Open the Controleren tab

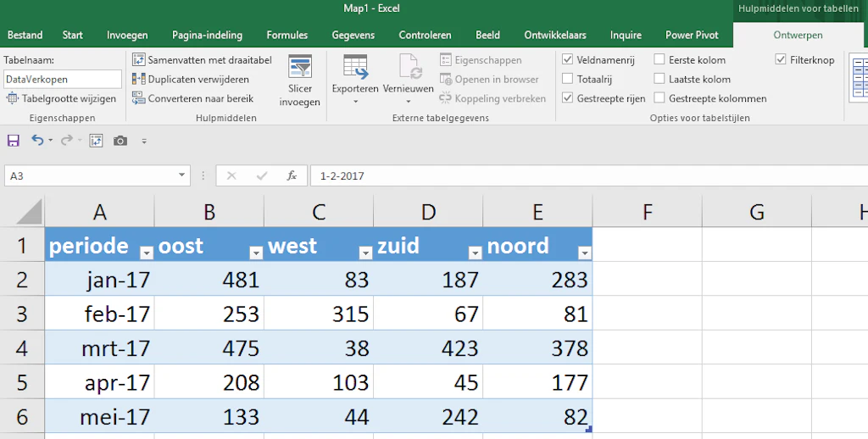click(x=426, y=35)
